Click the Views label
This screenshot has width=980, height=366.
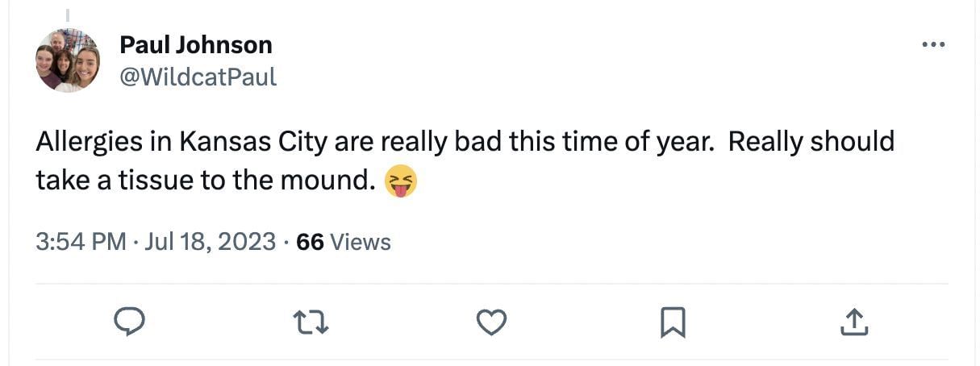pos(361,242)
